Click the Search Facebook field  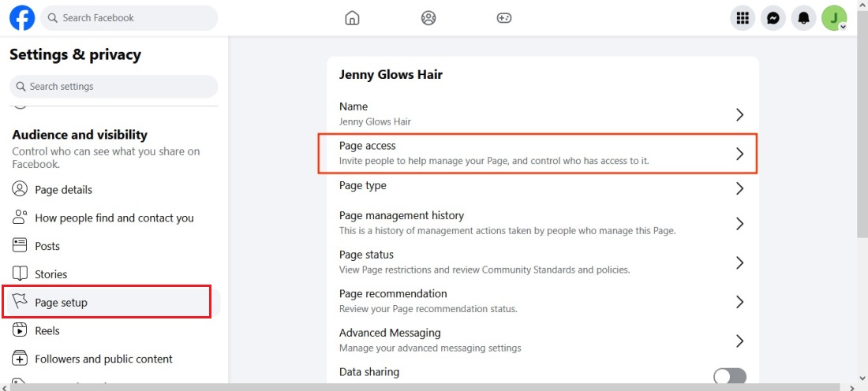[129, 18]
